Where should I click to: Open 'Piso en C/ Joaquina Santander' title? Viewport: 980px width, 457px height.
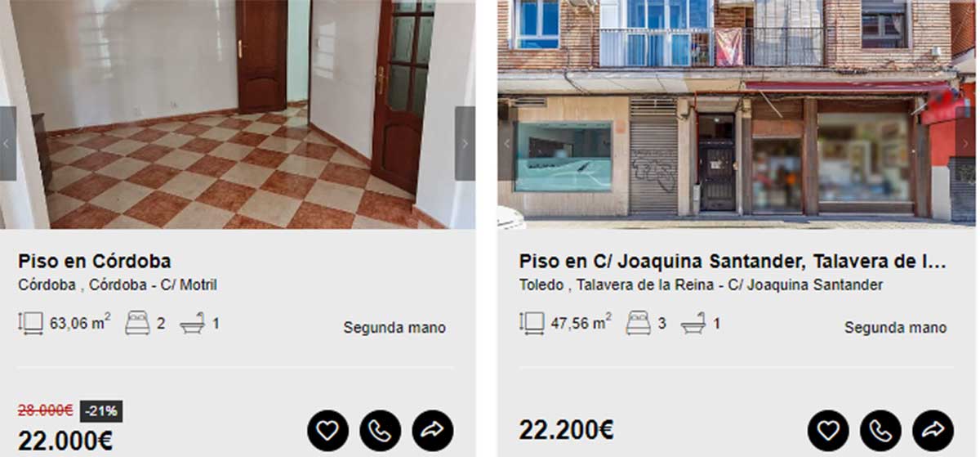[733, 262]
